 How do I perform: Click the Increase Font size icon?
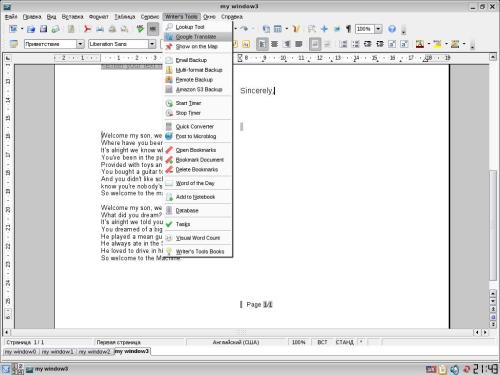[392, 44]
